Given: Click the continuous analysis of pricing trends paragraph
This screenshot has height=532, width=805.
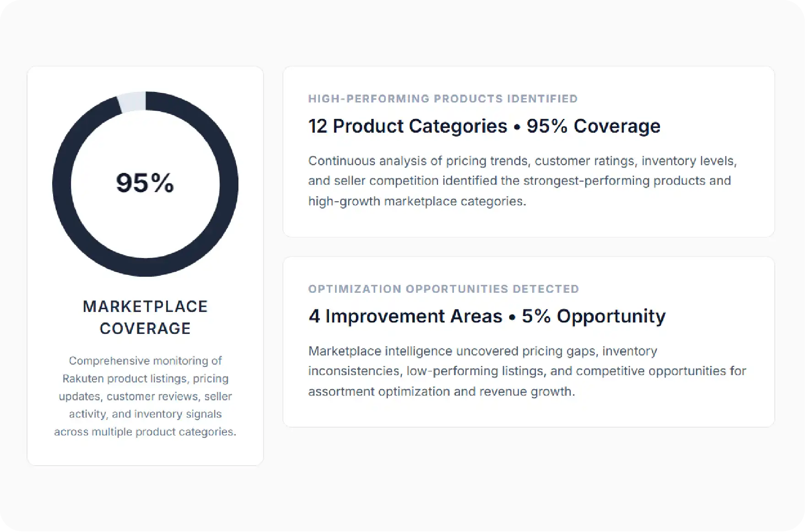Looking at the screenshot, I should tap(523, 181).
